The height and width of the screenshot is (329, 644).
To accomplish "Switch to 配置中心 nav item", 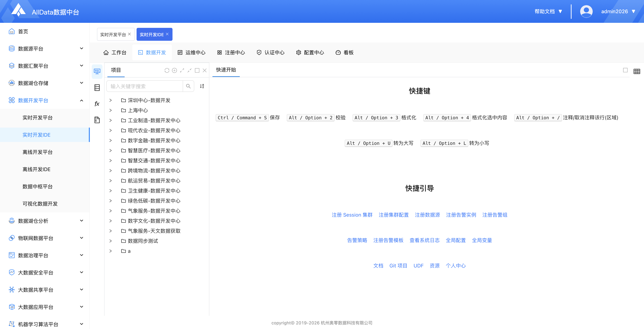I will (x=310, y=52).
